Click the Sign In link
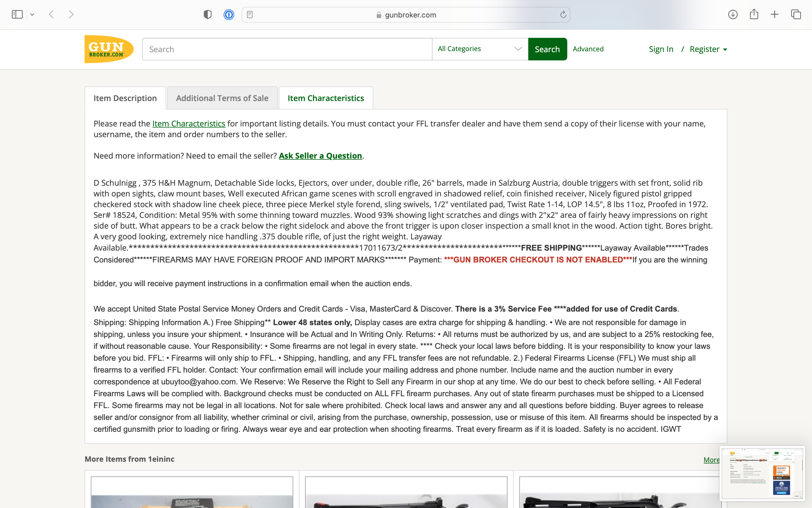The image size is (812, 508). (x=661, y=49)
